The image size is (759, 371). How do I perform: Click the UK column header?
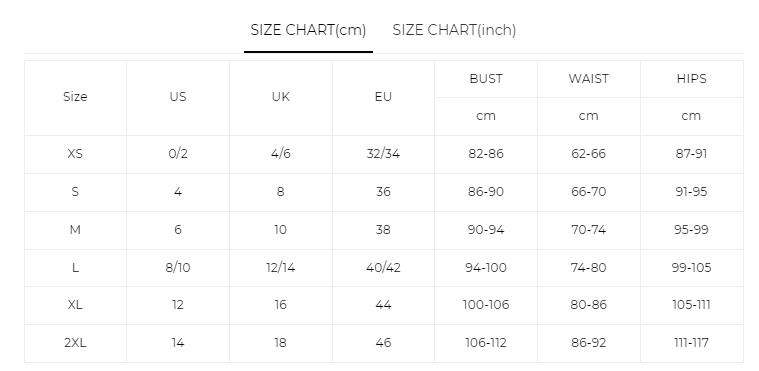[281, 97]
